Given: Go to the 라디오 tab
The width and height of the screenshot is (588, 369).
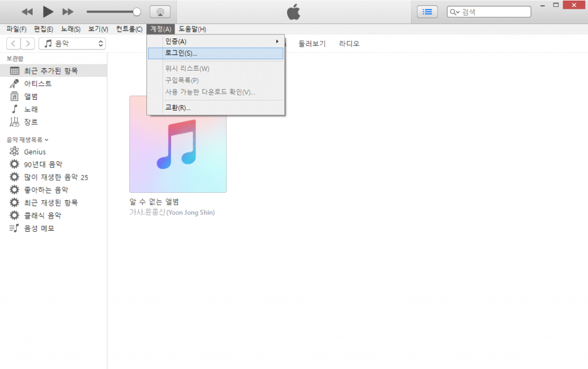Looking at the screenshot, I should (x=349, y=44).
